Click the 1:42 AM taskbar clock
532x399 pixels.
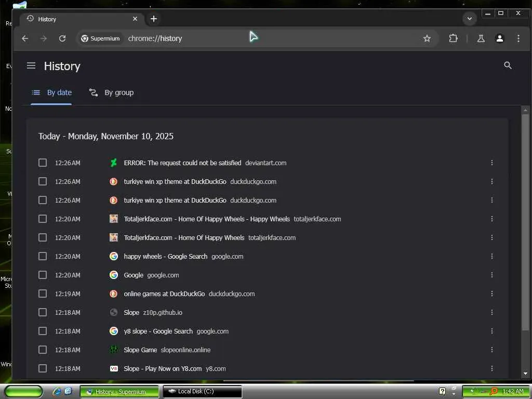(513, 391)
